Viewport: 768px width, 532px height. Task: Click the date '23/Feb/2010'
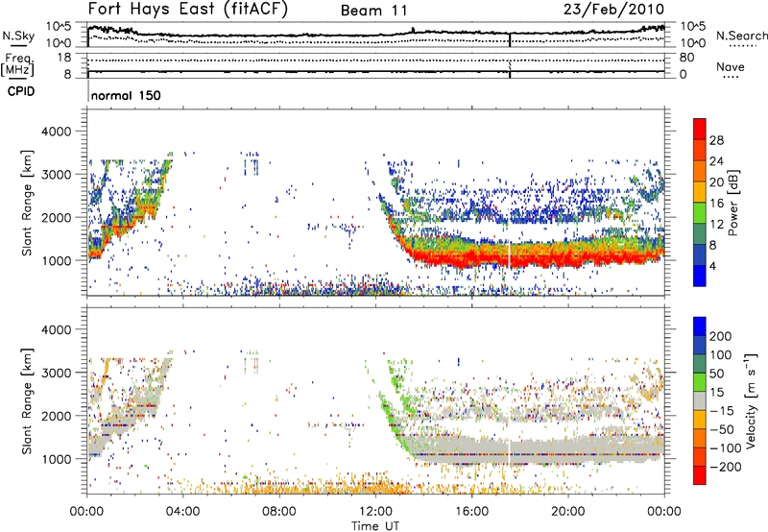(x=613, y=9)
